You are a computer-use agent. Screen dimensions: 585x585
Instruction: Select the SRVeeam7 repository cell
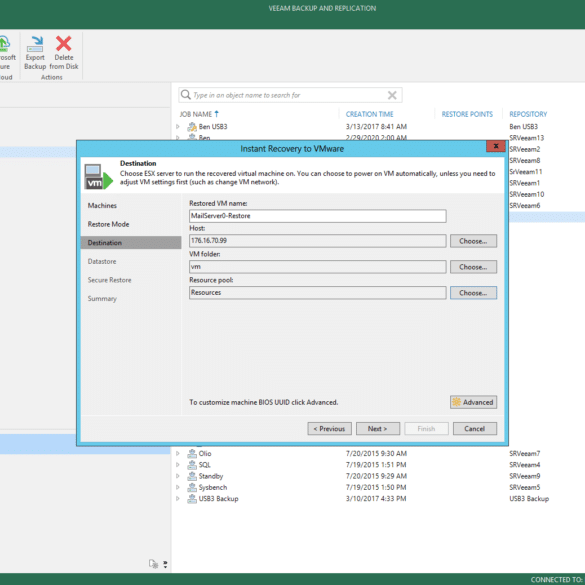[525, 454]
